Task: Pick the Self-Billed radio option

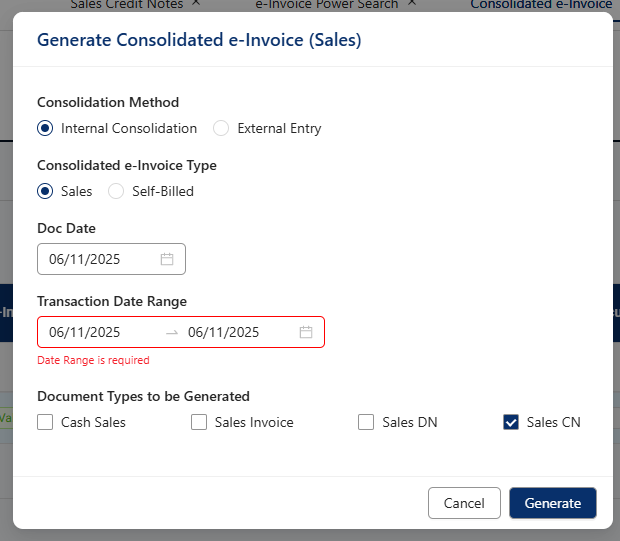Action: (x=116, y=191)
